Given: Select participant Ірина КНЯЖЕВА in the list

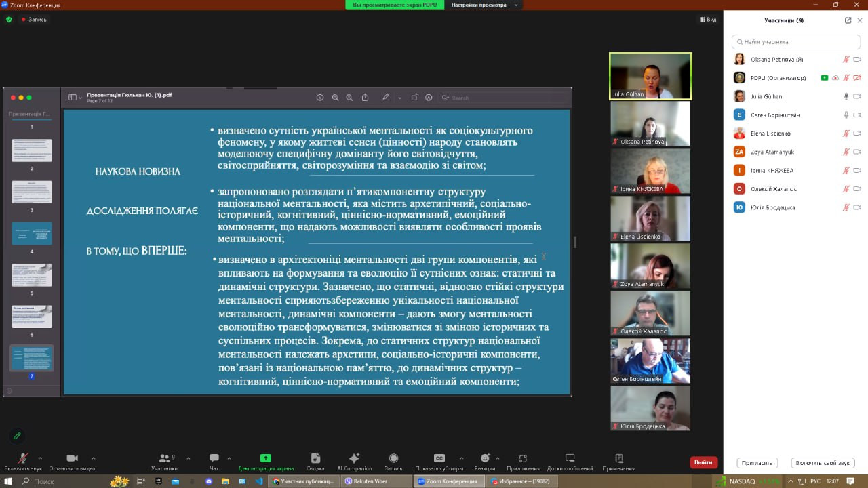Looking at the screenshot, I should (796, 170).
